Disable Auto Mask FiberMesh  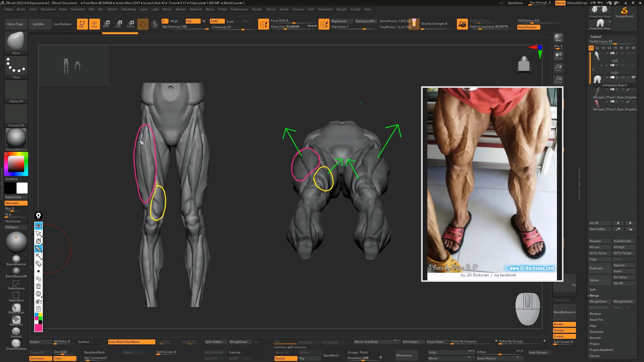[x=131, y=342]
